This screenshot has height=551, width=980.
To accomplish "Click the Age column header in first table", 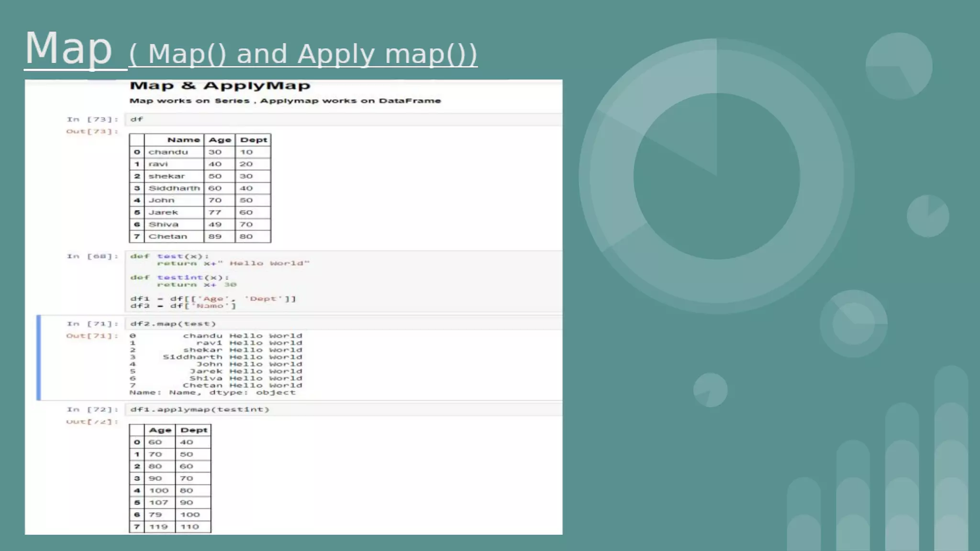I will [x=220, y=140].
